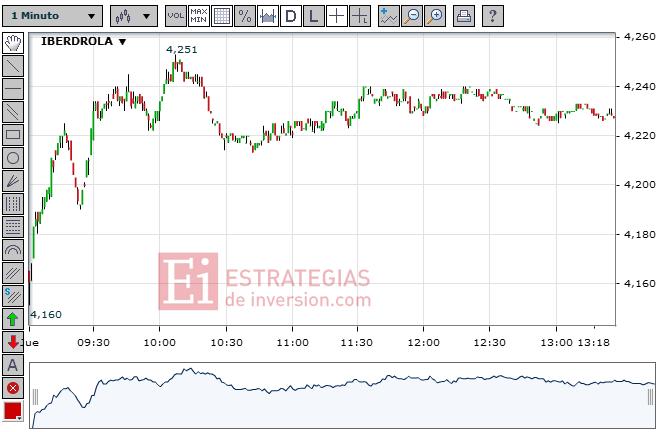The image size is (661, 432).
Task: Select the circle drawing tool
Action: pos(13,158)
